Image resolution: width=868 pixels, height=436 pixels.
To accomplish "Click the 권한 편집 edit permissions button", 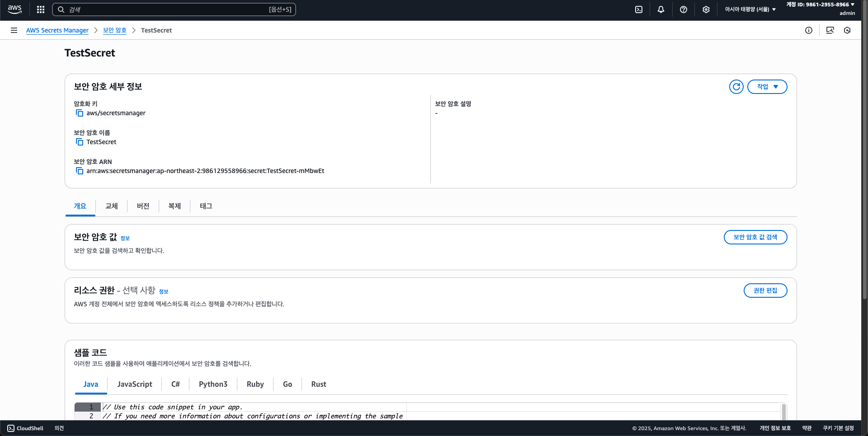I will click(765, 291).
